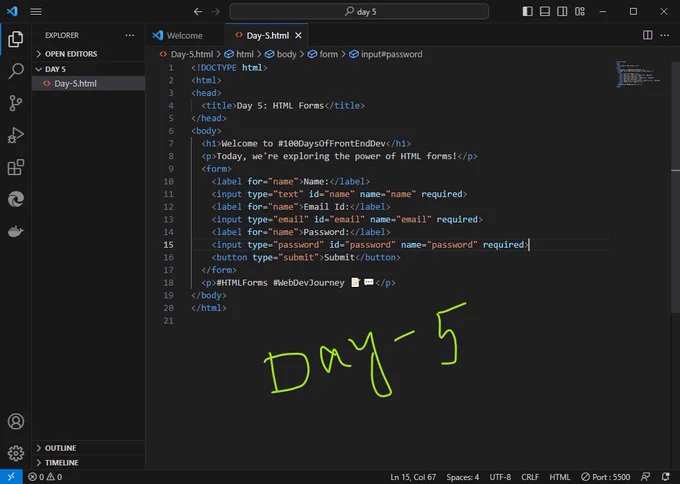Viewport: 680px width, 484px height.
Task: Expand the Open Editors section
Action: (88, 54)
